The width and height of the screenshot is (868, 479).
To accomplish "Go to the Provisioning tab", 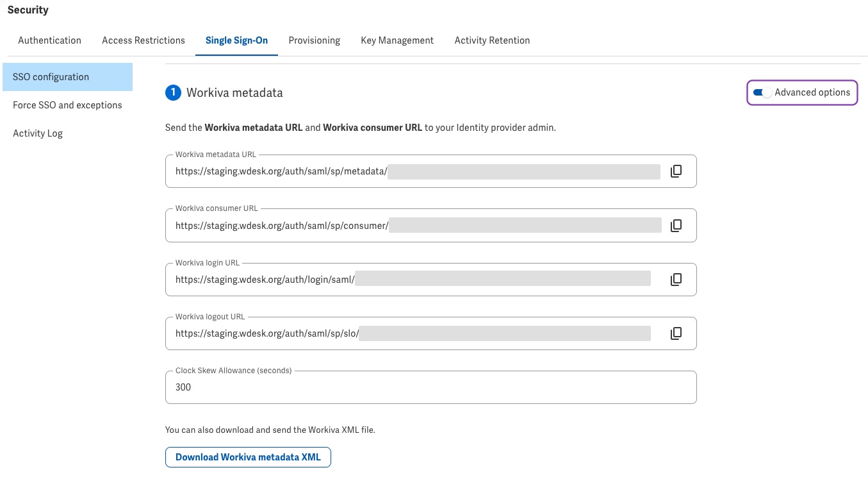I will tap(315, 40).
